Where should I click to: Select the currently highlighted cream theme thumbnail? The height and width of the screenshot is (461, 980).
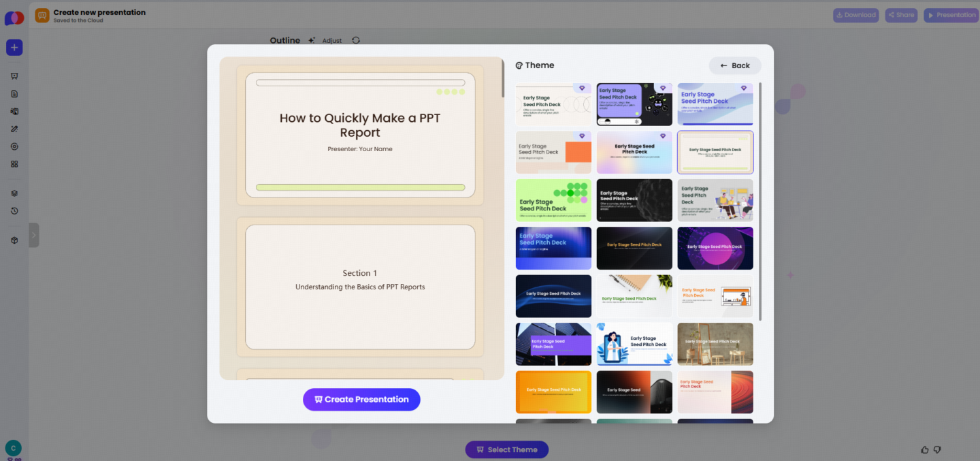pos(715,152)
